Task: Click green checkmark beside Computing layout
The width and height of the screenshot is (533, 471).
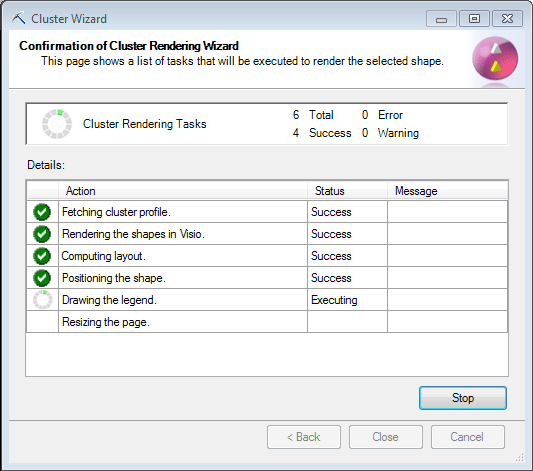Action: [42, 256]
